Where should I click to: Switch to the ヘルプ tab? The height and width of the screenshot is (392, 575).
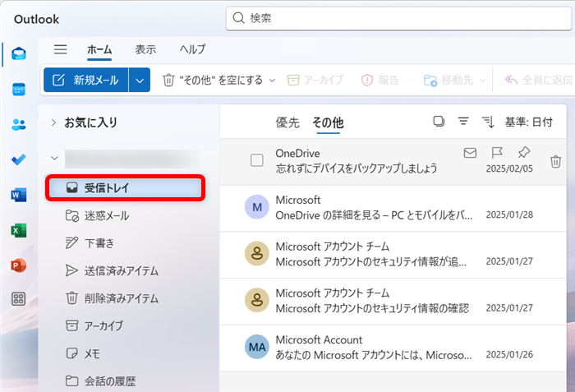click(x=193, y=49)
